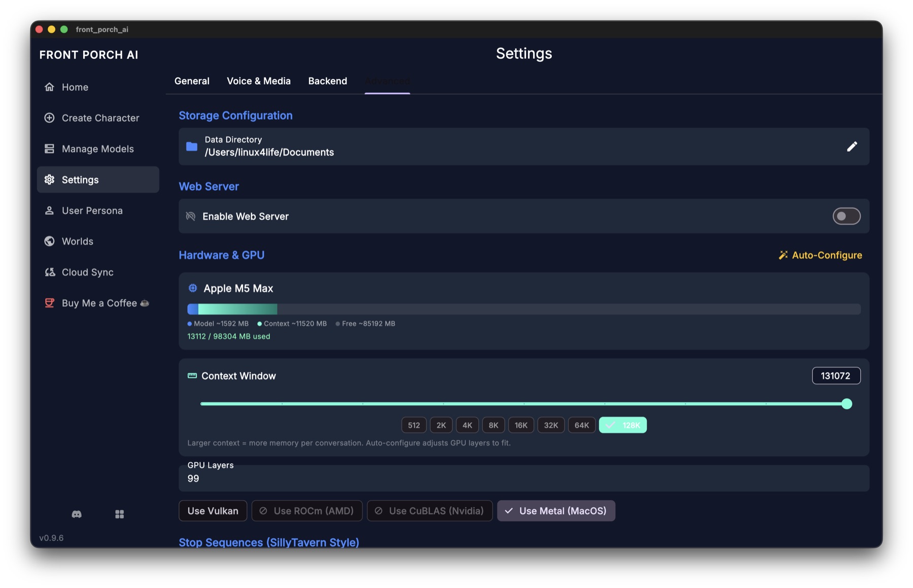This screenshot has width=913, height=588.
Task: Switch to the General tab
Action: tap(192, 81)
